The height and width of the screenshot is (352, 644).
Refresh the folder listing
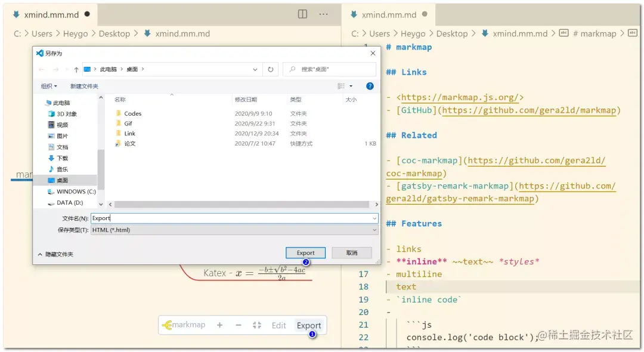(x=271, y=69)
